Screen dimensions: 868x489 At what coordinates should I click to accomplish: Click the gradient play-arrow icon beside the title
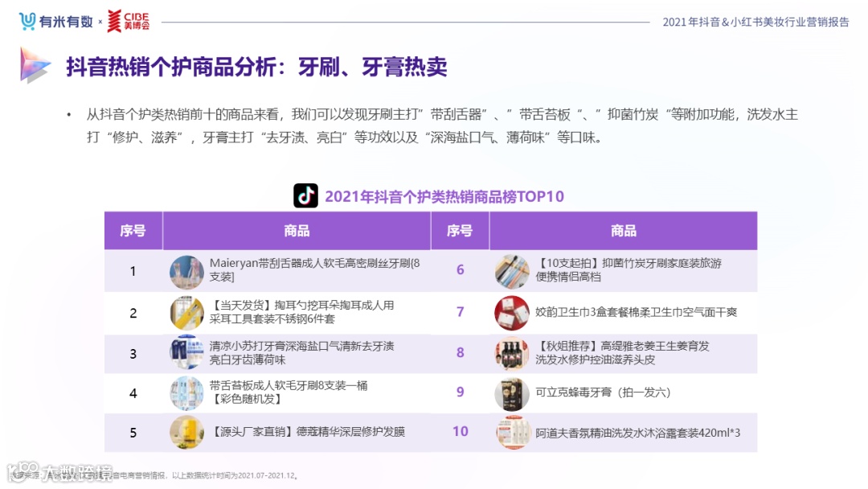point(35,65)
